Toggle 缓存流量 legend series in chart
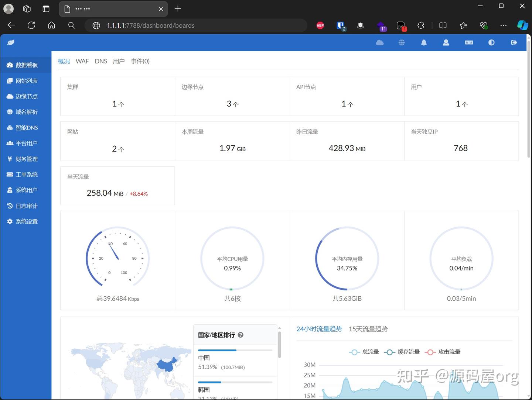The image size is (532, 400). pyautogui.click(x=402, y=352)
